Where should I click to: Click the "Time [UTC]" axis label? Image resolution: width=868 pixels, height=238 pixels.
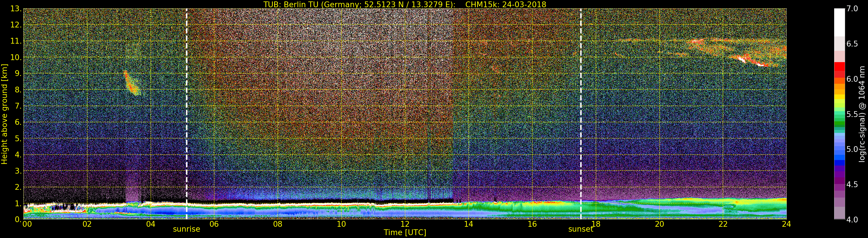pyautogui.click(x=405, y=233)
